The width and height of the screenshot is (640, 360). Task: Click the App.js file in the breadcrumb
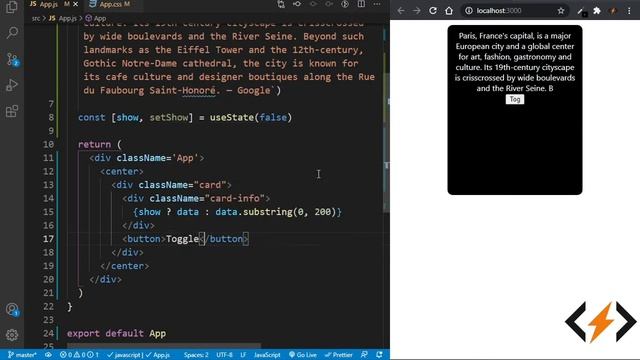click(x=63, y=18)
